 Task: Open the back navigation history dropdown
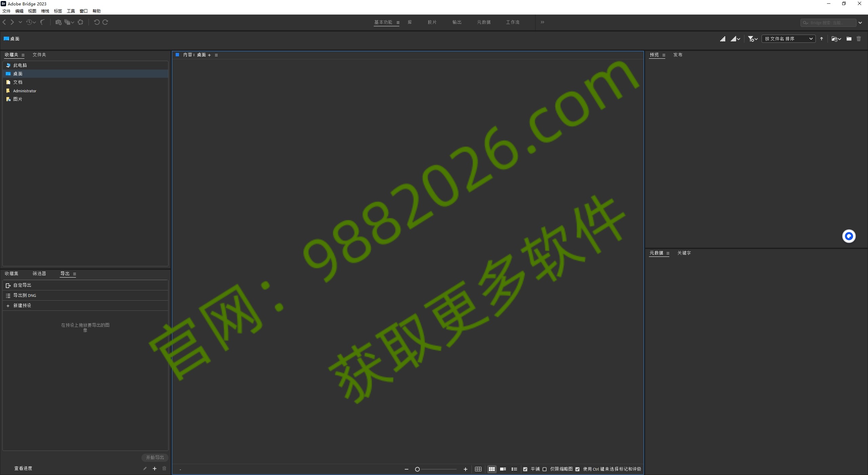[x=20, y=22]
